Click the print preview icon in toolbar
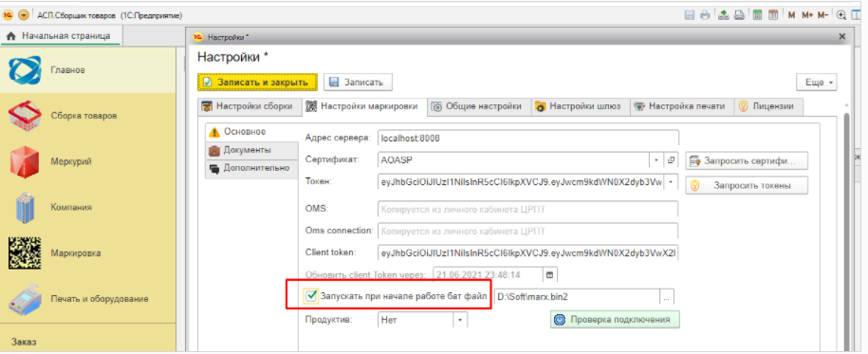 tap(739, 15)
